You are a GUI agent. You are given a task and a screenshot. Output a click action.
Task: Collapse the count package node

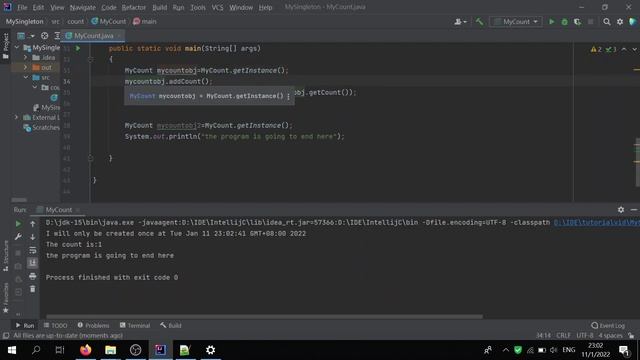(35, 87)
